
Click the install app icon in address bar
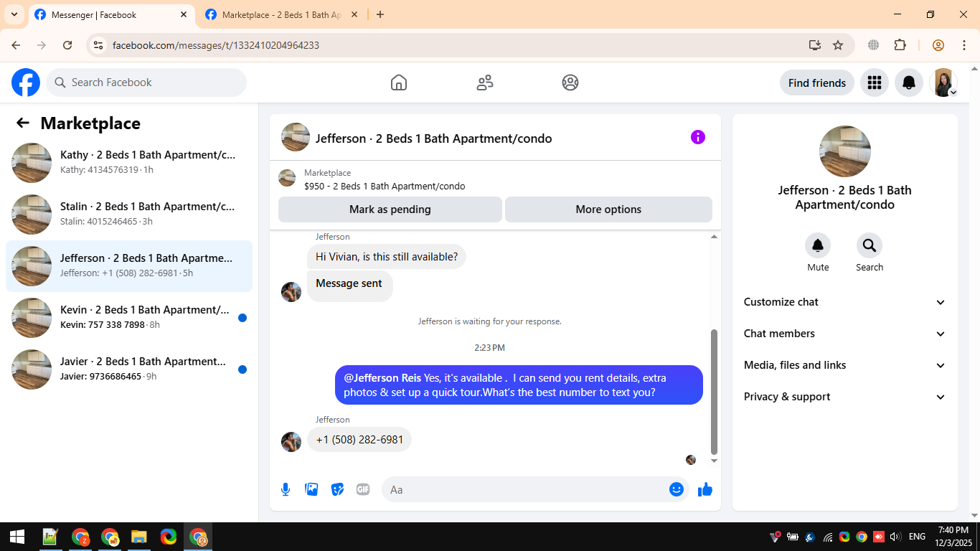[x=814, y=45]
